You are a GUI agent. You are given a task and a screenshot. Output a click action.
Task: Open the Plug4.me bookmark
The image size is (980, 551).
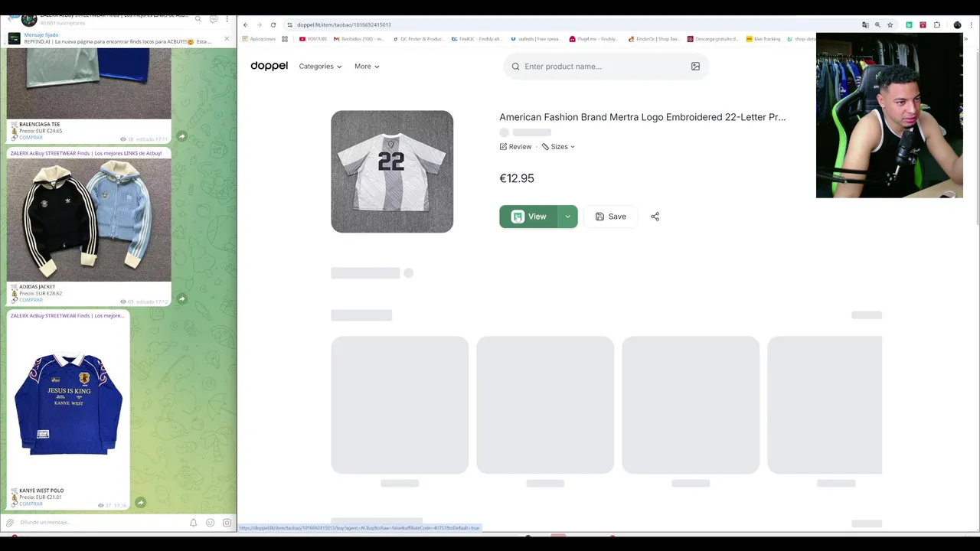(x=593, y=39)
